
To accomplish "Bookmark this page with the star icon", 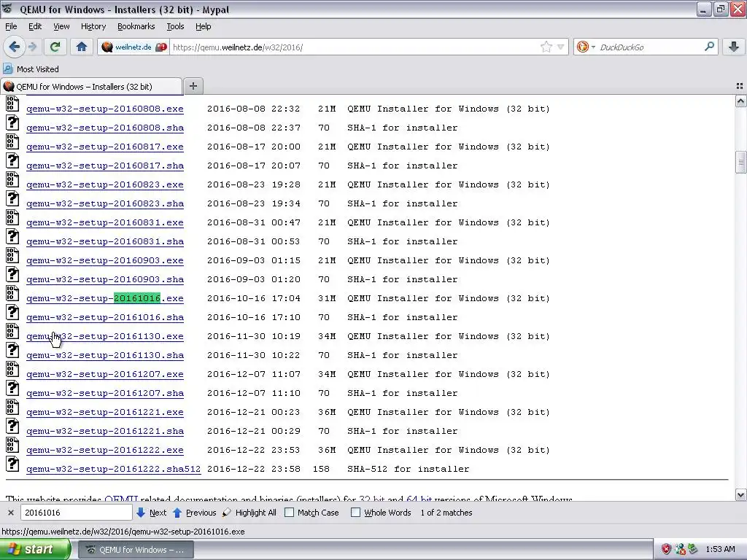I will (x=546, y=47).
